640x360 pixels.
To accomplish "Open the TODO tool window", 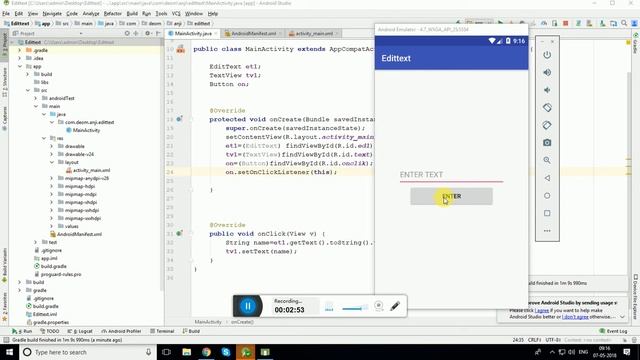I will tap(50, 331).
